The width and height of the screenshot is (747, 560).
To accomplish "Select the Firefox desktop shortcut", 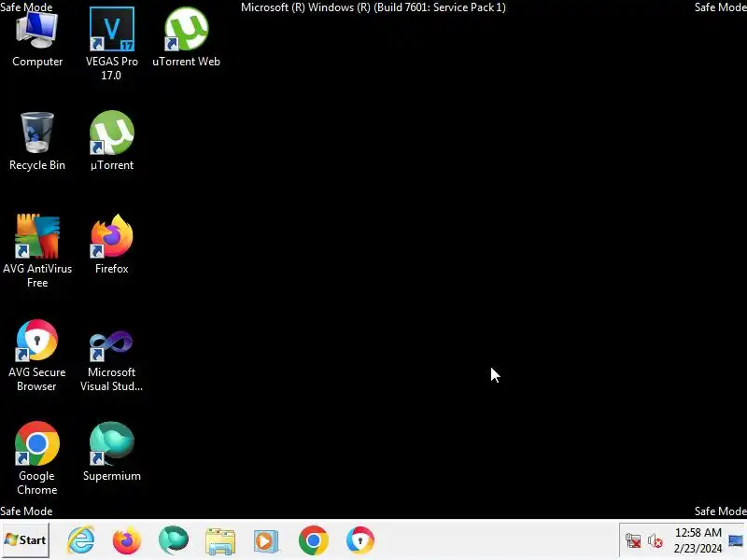I will 112,245.
